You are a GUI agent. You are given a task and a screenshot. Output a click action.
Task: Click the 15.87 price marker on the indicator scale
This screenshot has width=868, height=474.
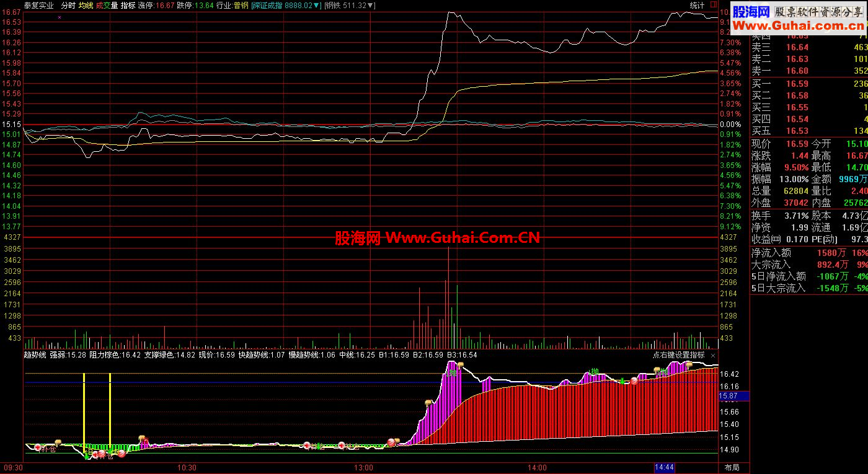point(734,395)
